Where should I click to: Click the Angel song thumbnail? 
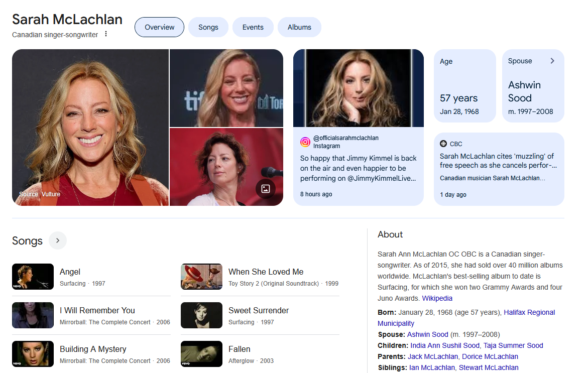click(x=33, y=277)
